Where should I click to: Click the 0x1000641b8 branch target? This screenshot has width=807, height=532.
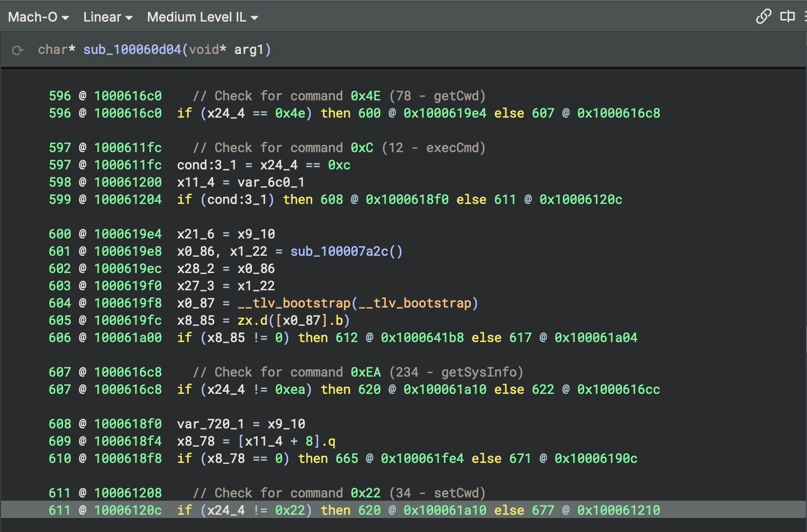tap(422, 338)
